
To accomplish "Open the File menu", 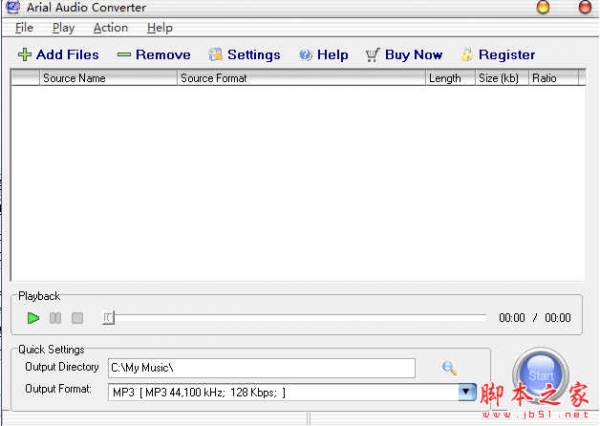I will click(24, 28).
